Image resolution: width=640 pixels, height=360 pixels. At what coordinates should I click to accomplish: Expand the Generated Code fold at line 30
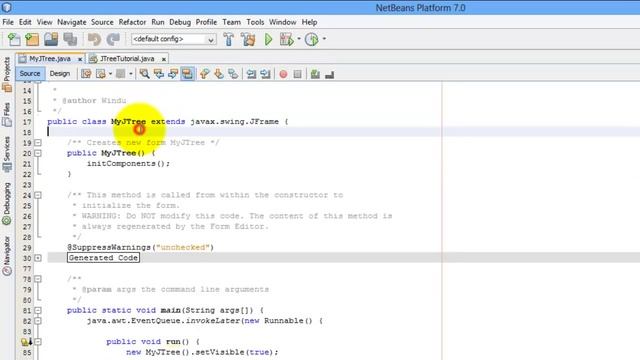38,258
